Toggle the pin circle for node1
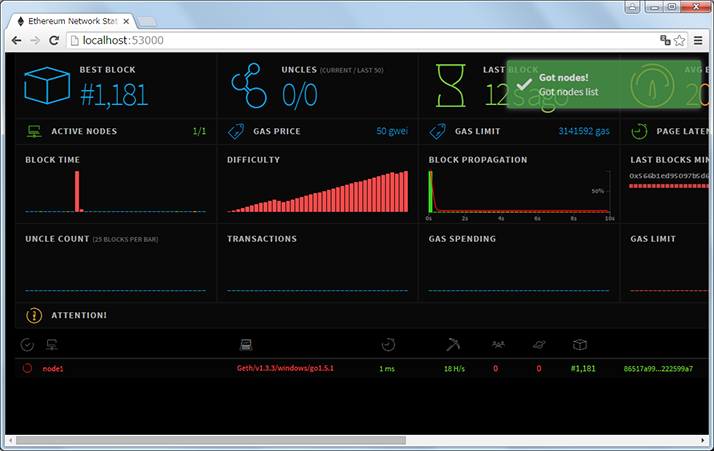 (x=27, y=368)
